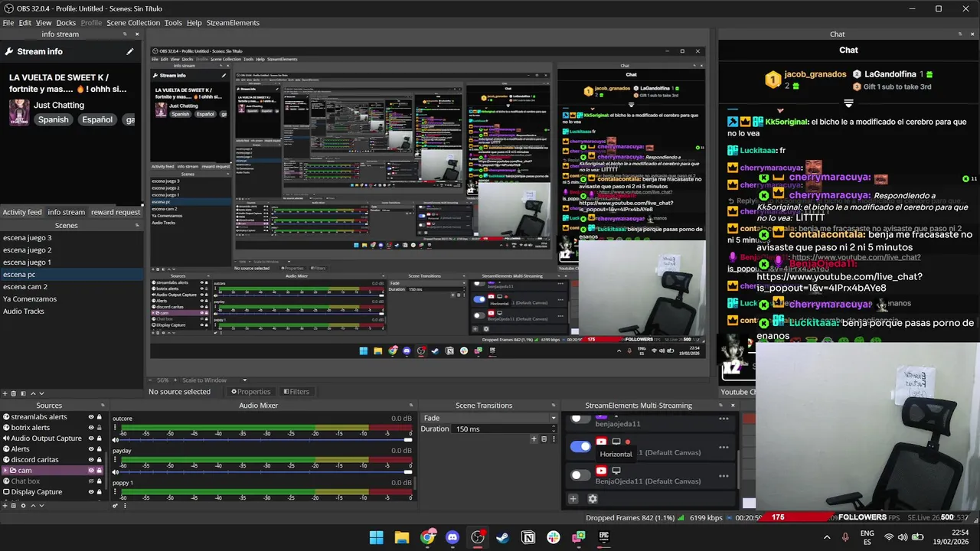Remove transition using Scene Transitions trash icon
980x551 pixels.
(544, 439)
